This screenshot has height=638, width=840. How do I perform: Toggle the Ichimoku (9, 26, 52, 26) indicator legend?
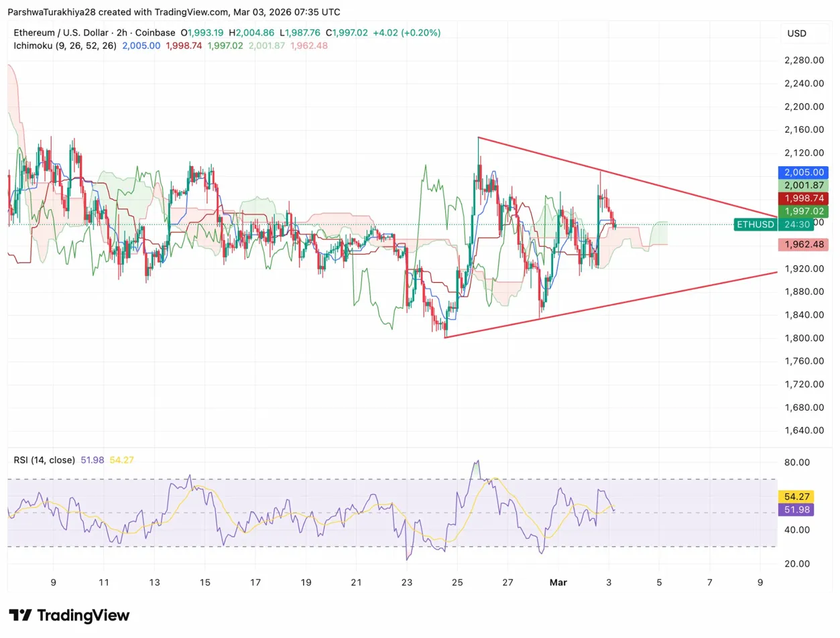coord(65,46)
